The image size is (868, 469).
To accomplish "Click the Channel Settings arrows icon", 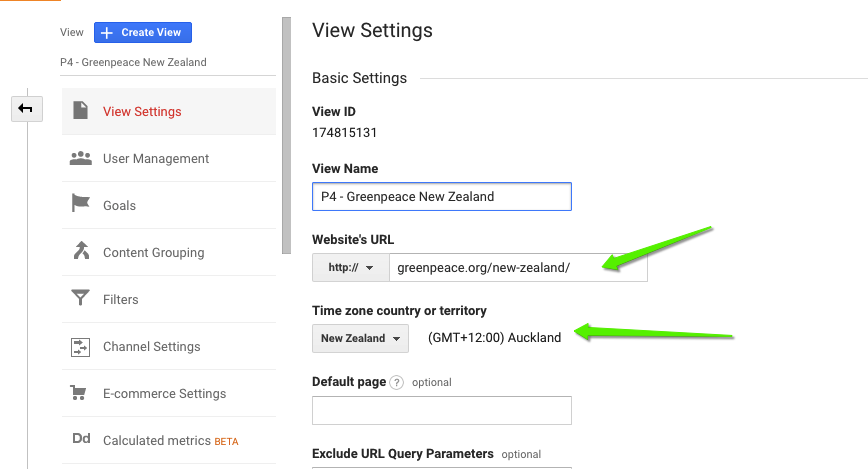I will coord(80,347).
